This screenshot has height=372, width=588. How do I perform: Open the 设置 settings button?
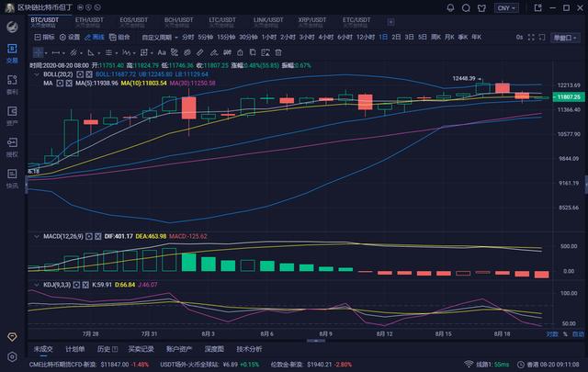[x=70, y=37]
